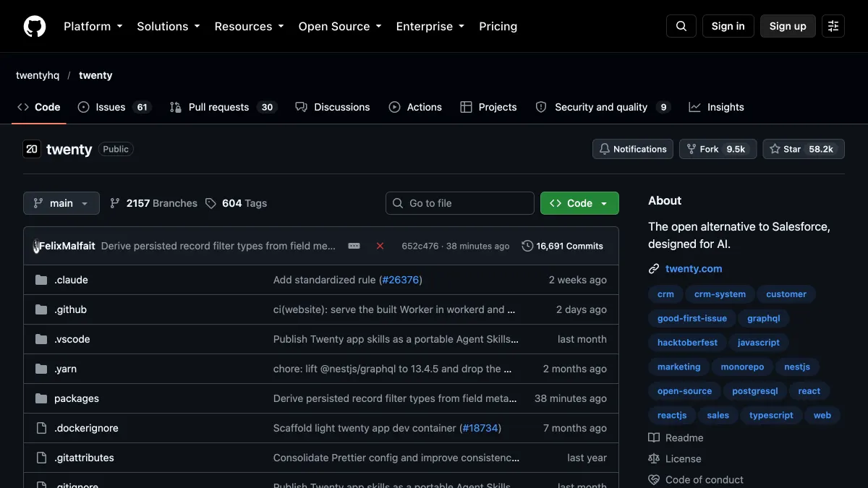The image size is (868, 488).
Task: Switch to the Actions tab
Action: (x=415, y=107)
